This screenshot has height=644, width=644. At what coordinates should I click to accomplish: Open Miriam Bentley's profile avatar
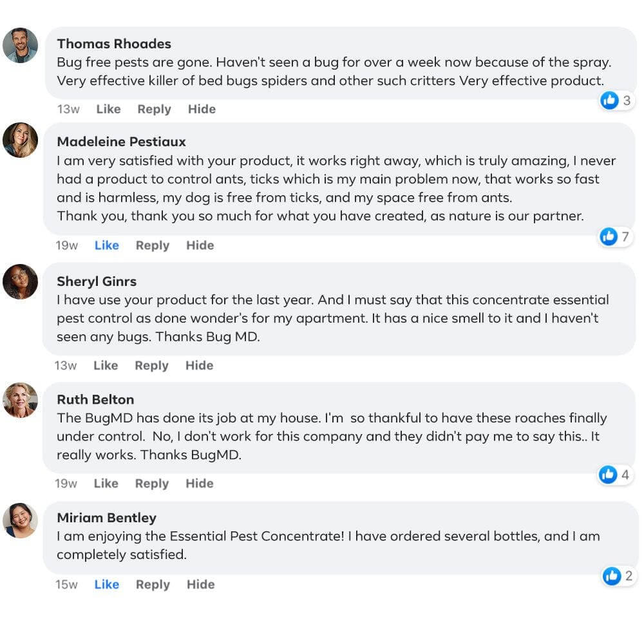coord(20,520)
